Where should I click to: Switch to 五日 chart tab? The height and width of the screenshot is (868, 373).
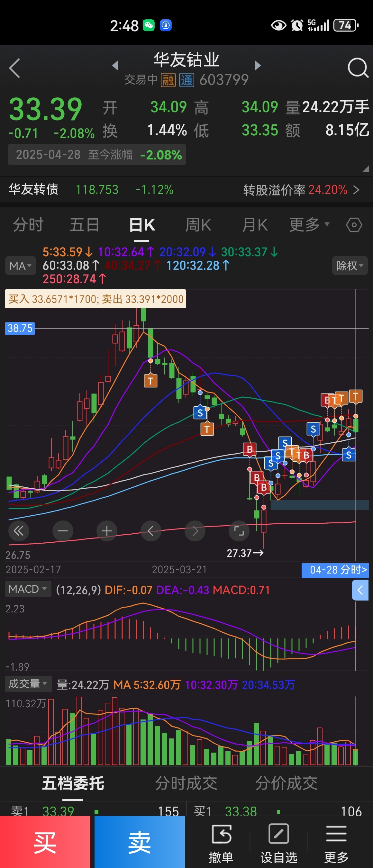pos(85,225)
